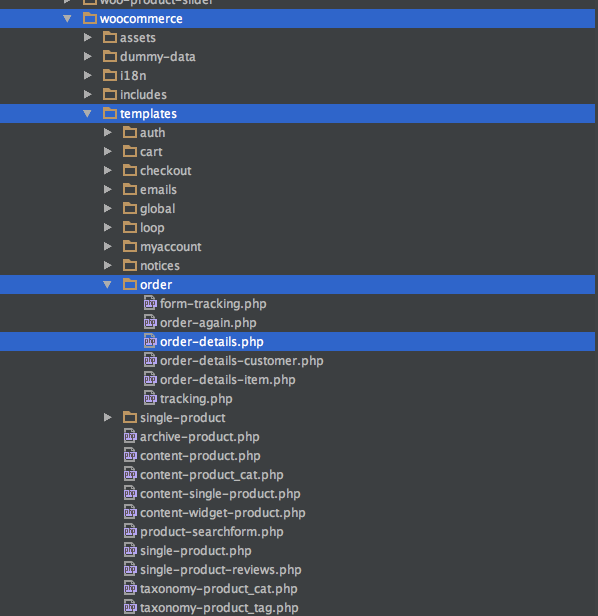The image size is (598, 616).
Task: Click the archive-product.php file icon
Action: (130, 436)
